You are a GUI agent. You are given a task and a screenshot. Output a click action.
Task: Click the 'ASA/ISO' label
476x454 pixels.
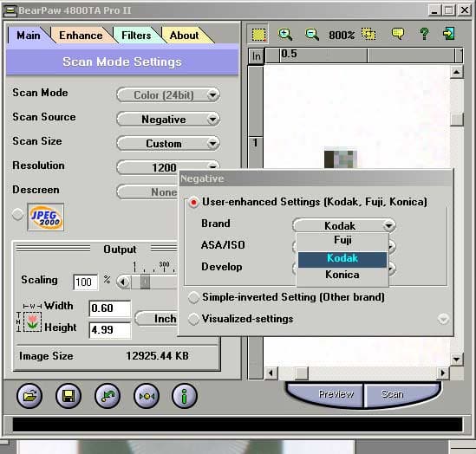[x=223, y=245]
